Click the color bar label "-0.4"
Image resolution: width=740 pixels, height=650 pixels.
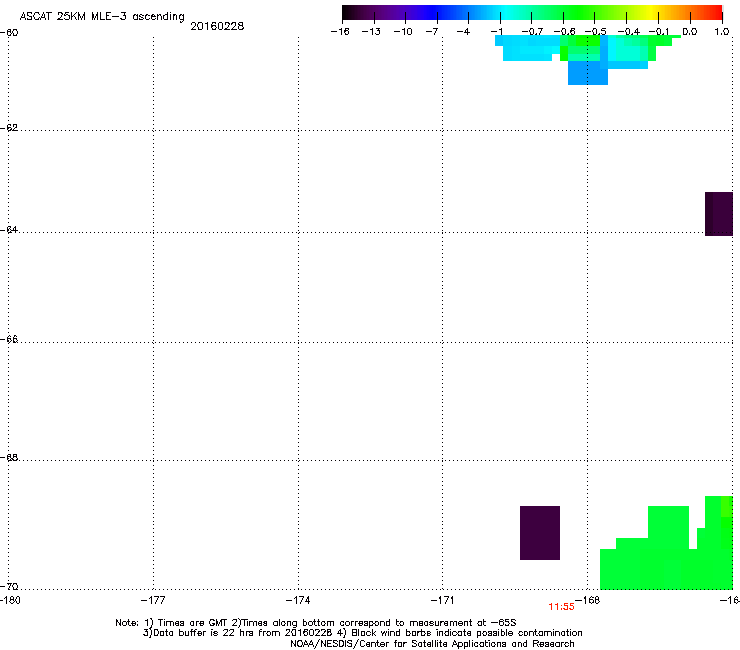tap(629, 32)
